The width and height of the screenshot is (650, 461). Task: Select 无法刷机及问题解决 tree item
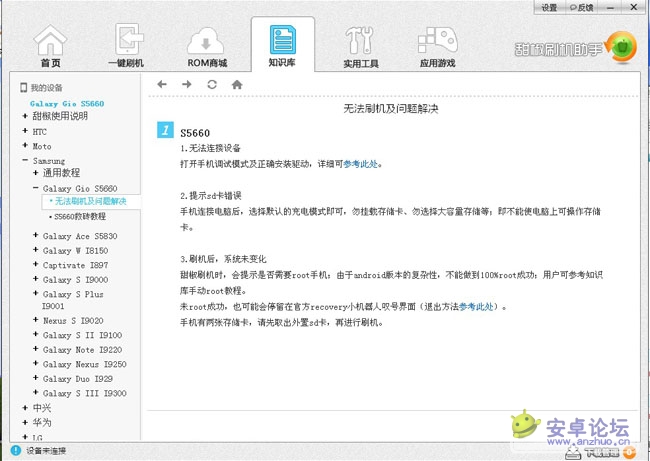point(91,201)
